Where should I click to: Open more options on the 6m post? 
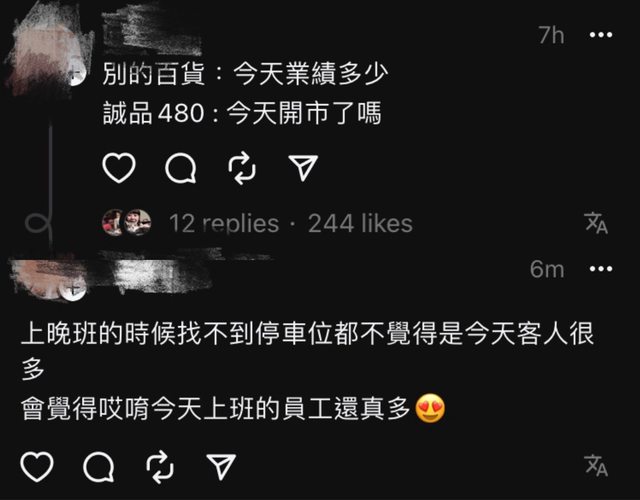[601, 269]
